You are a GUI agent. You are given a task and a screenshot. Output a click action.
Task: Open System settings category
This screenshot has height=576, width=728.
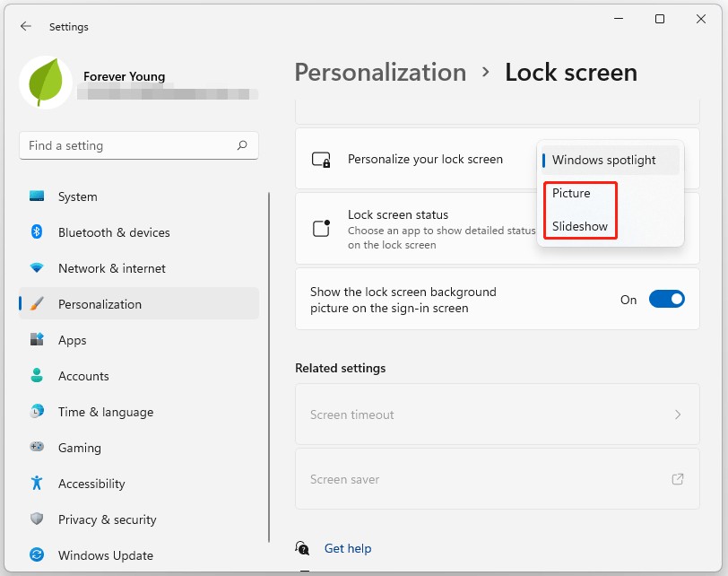[x=139, y=196]
